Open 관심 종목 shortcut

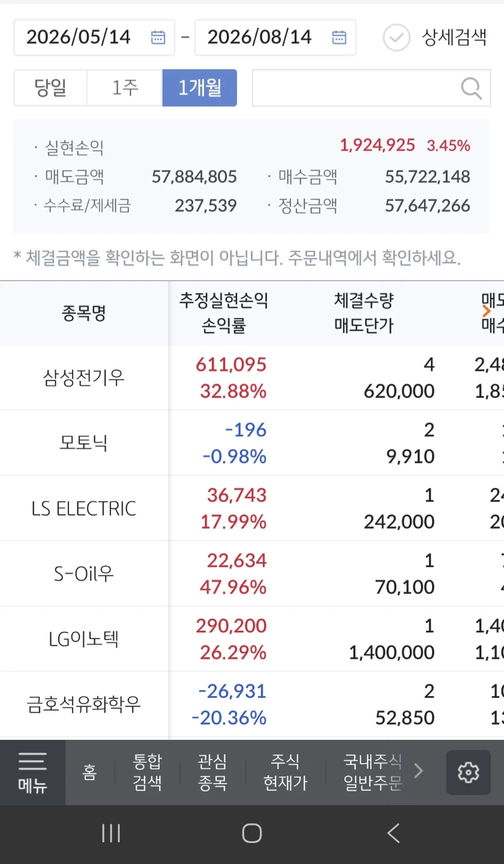(212, 772)
